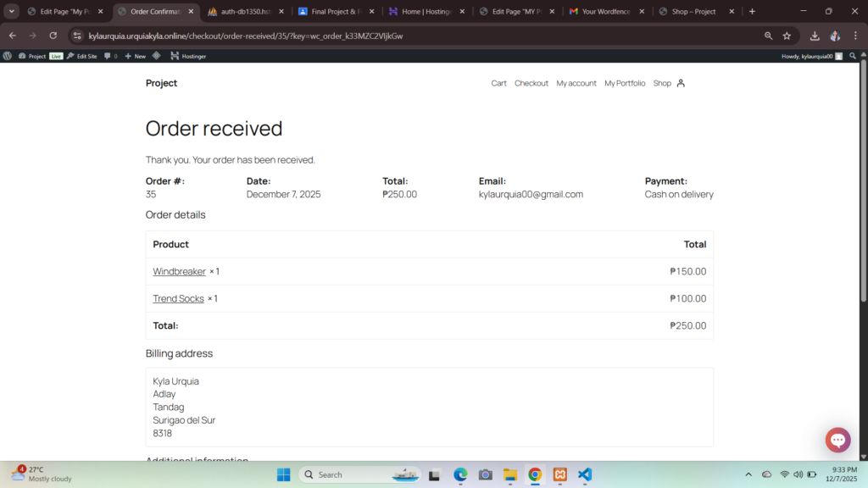Click the live chat bubble icon
The height and width of the screenshot is (488, 868).
pos(837,440)
